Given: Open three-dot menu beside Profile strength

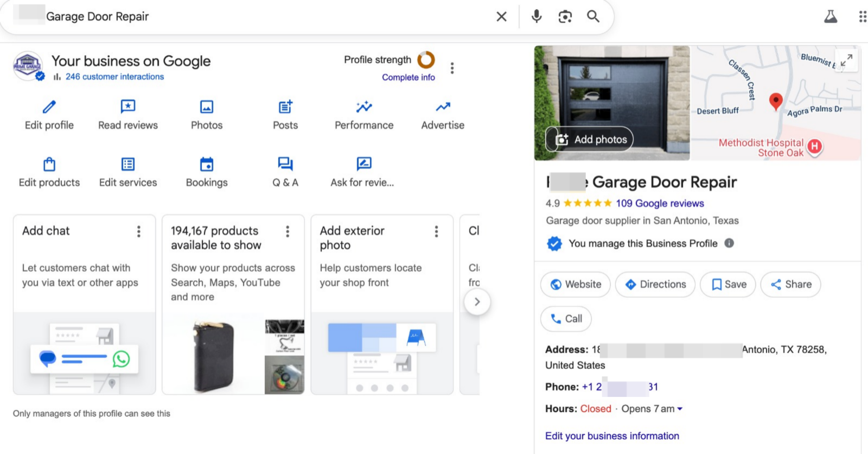Looking at the screenshot, I should point(452,68).
